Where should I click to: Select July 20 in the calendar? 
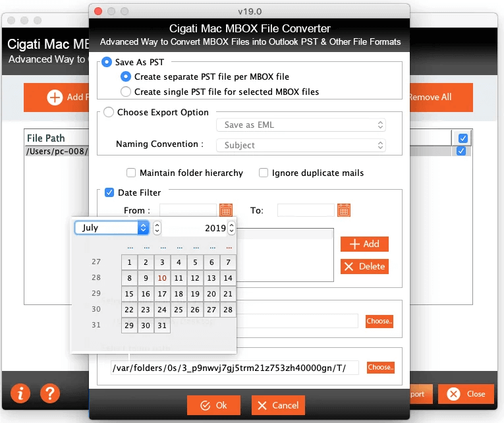pos(211,294)
